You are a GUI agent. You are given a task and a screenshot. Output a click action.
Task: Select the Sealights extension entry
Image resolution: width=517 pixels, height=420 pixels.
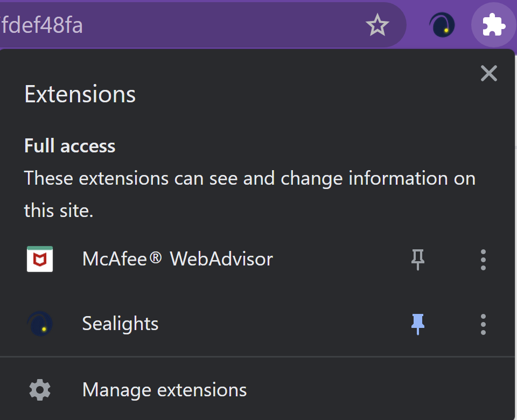coord(120,324)
